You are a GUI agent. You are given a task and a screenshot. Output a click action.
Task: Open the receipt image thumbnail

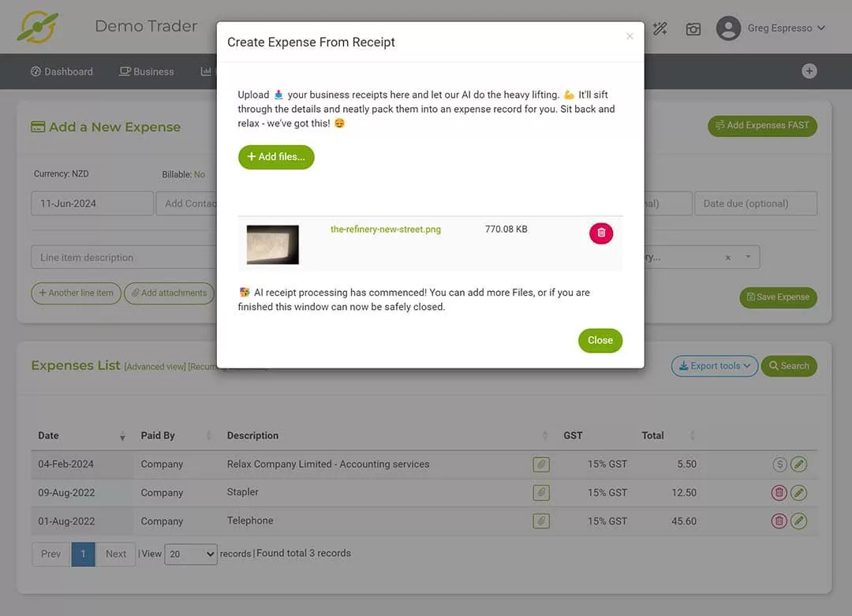(273, 245)
